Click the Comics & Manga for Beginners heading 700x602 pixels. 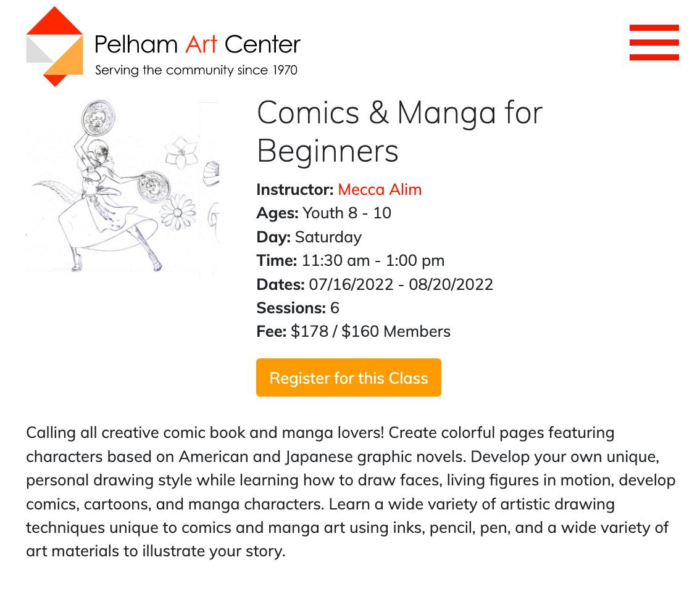coord(399,131)
